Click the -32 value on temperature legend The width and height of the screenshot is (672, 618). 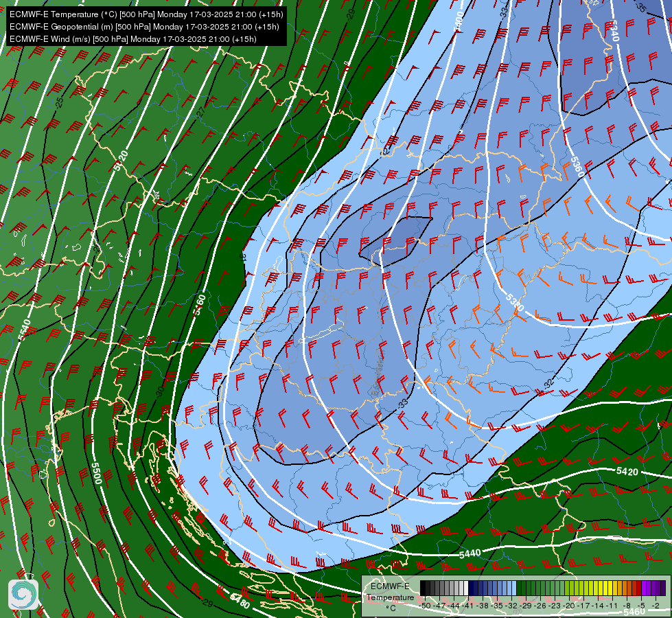(511, 606)
